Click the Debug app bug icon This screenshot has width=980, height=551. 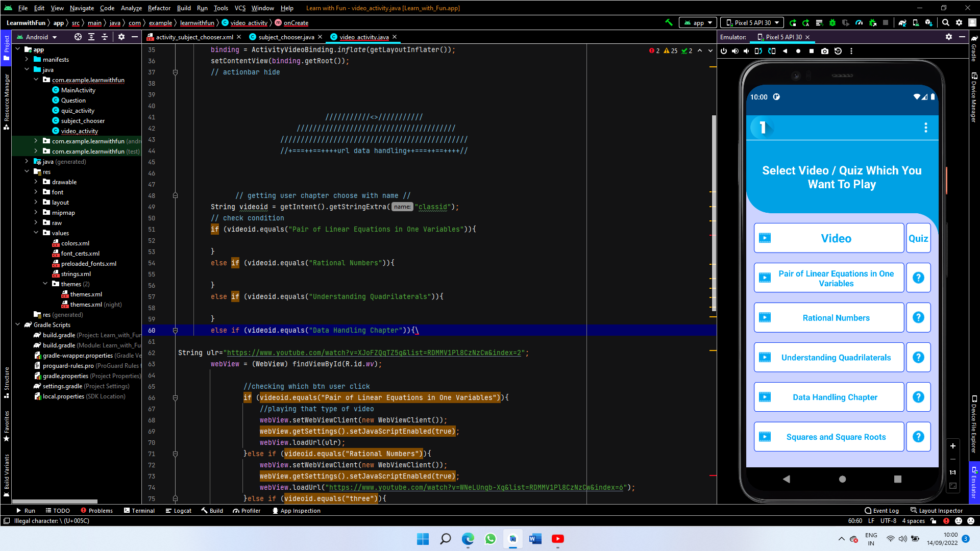tap(832, 22)
